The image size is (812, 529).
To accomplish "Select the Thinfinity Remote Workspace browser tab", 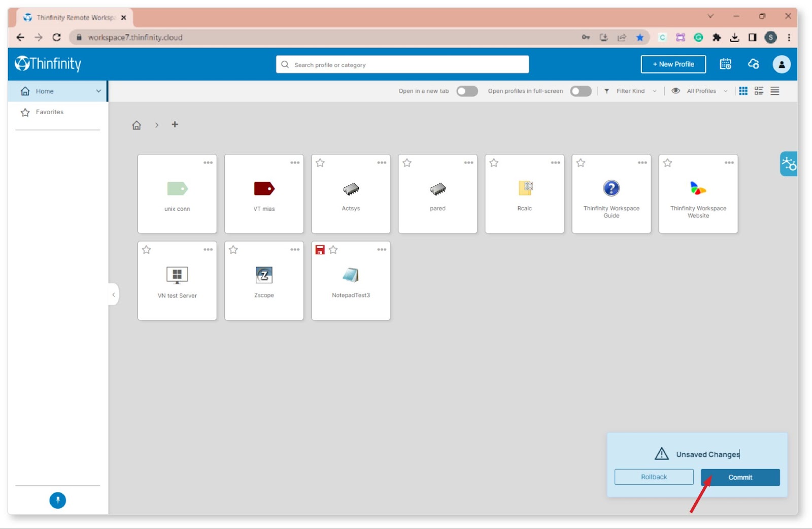I will (75, 17).
